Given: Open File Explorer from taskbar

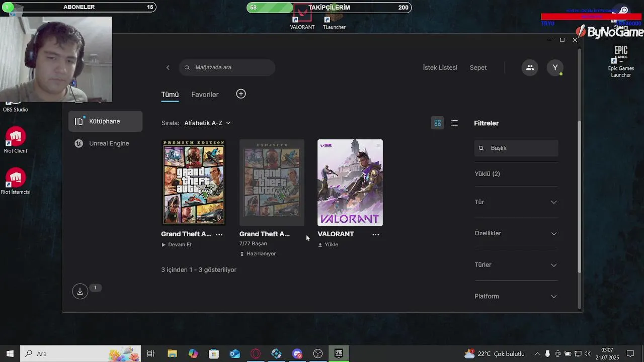Looking at the screenshot, I should coord(172,353).
